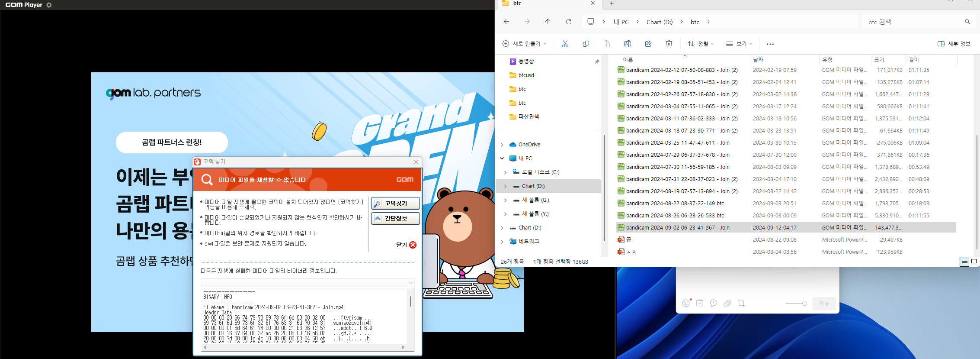Collapse the 내 PC tree node
Image resolution: width=980 pixels, height=359 pixels.
coord(502,158)
